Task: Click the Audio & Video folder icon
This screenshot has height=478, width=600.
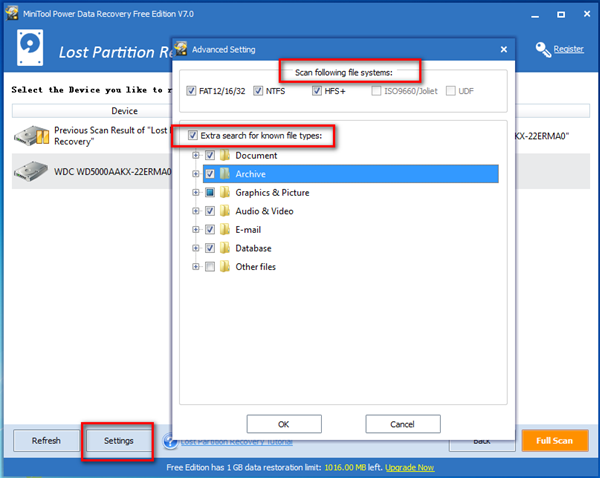Action: pyautogui.click(x=225, y=211)
